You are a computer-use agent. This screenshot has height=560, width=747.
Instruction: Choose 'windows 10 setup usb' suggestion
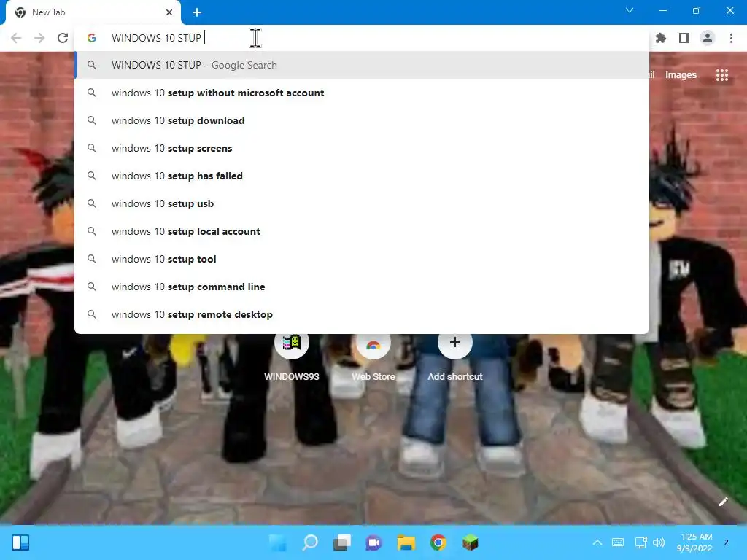click(x=362, y=203)
